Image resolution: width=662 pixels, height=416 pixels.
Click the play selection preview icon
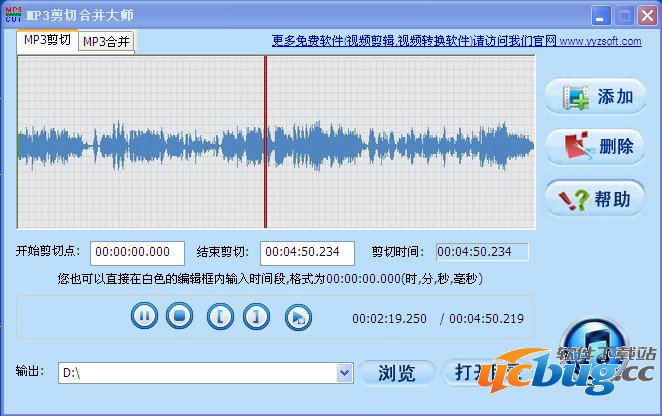point(297,317)
